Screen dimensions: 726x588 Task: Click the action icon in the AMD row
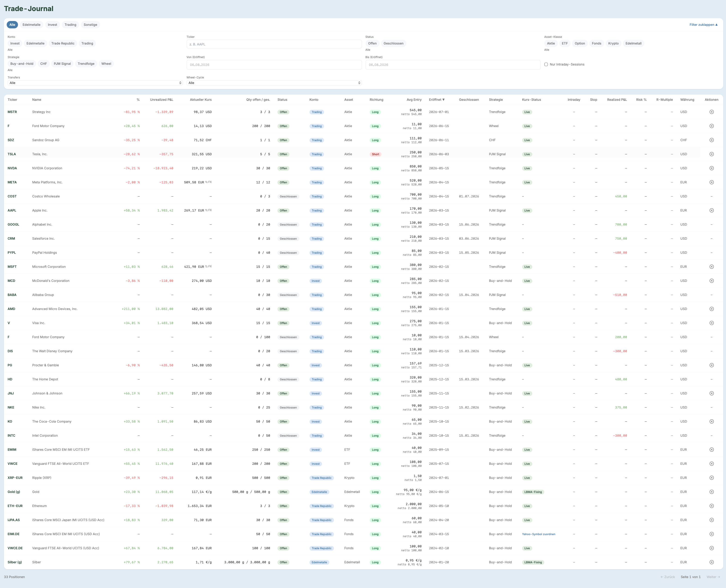(x=711, y=309)
